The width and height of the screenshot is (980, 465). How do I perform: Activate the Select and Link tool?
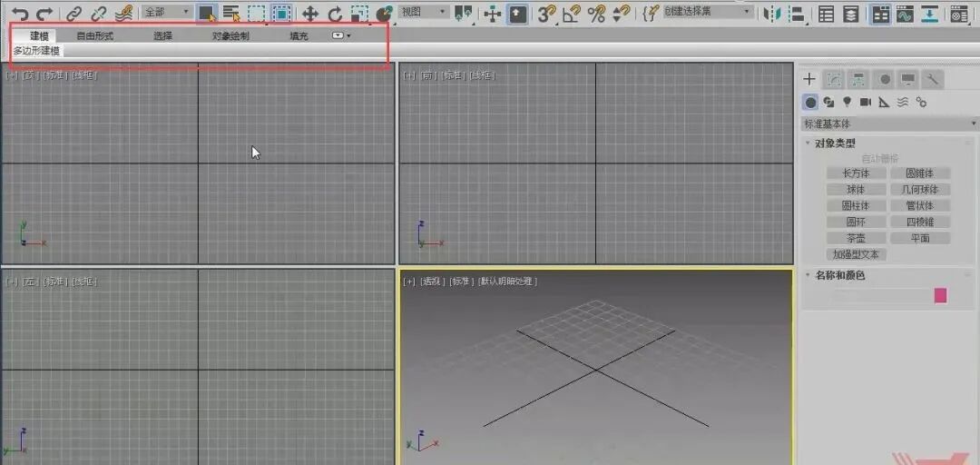(74, 13)
